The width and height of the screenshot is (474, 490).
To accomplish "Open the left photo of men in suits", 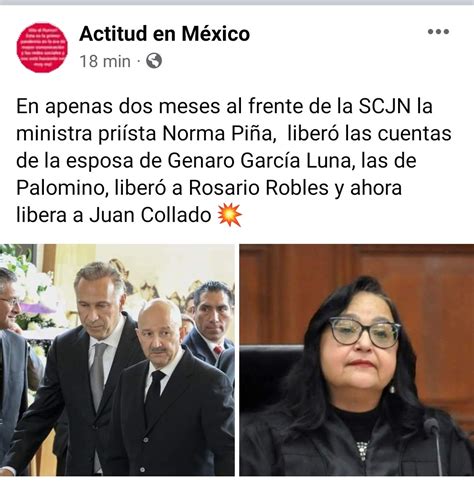I will (117, 360).
